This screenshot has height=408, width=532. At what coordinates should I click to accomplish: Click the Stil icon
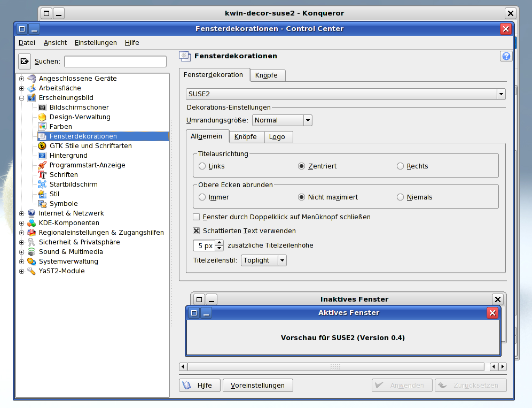pos(42,194)
